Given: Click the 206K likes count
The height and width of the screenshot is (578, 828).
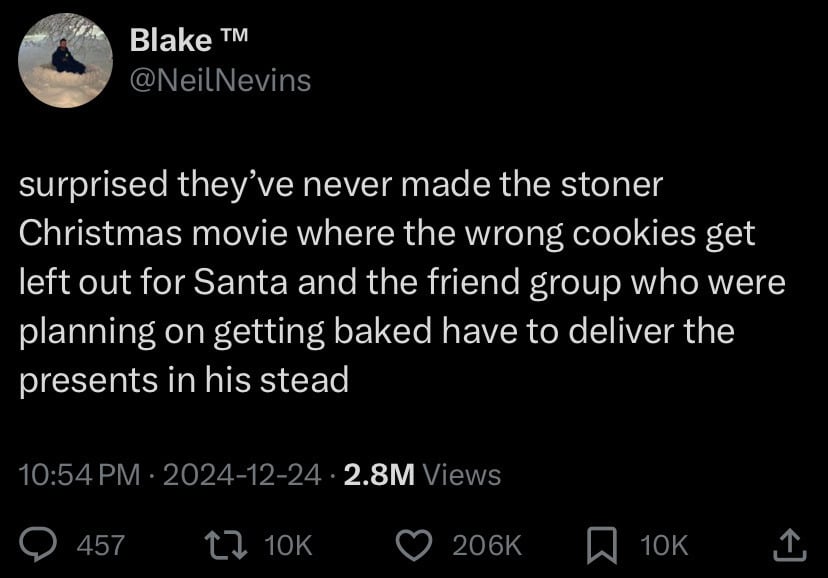Looking at the screenshot, I should [x=487, y=545].
